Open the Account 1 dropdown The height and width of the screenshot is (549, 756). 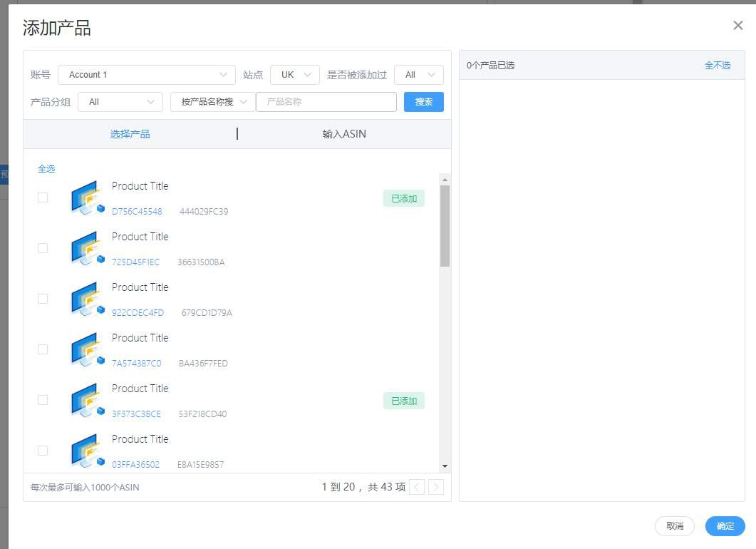point(146,75)
